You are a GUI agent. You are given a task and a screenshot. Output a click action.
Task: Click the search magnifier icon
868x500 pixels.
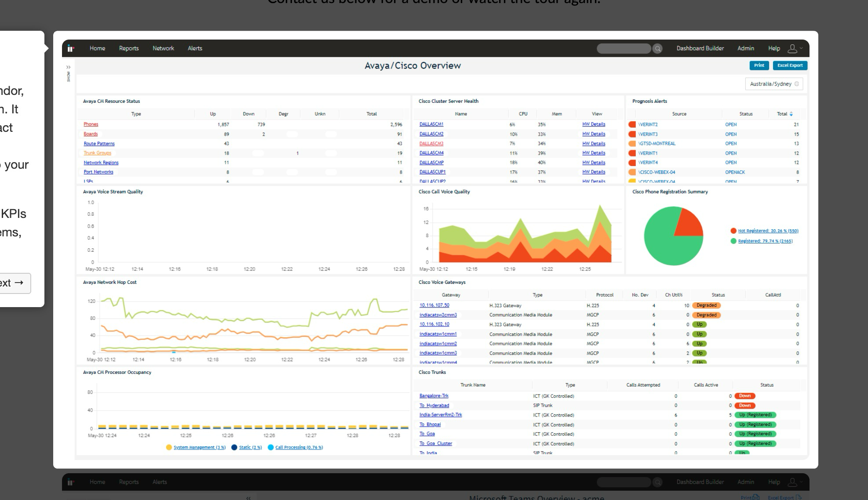[x=657, y=49]
